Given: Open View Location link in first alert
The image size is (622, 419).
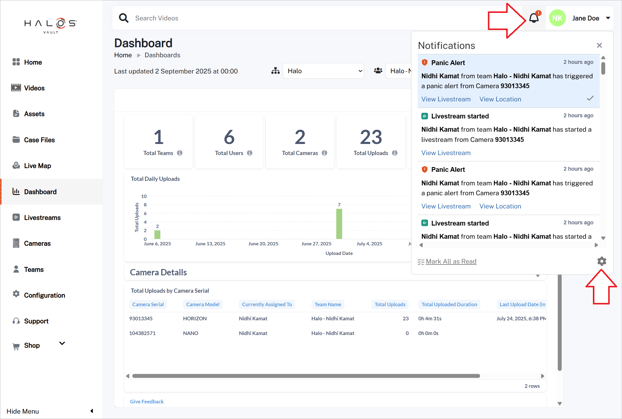Looking at the screenshot, I should pos(500,99).
